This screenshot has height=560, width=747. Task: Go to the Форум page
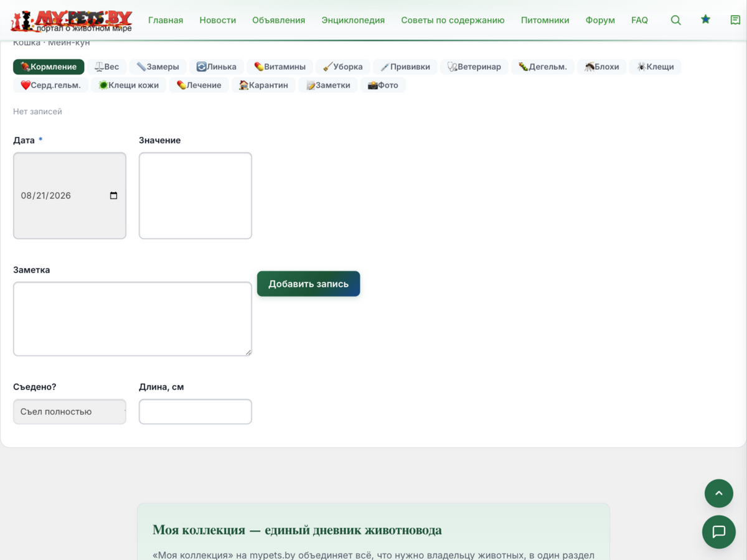pos(600,20)
